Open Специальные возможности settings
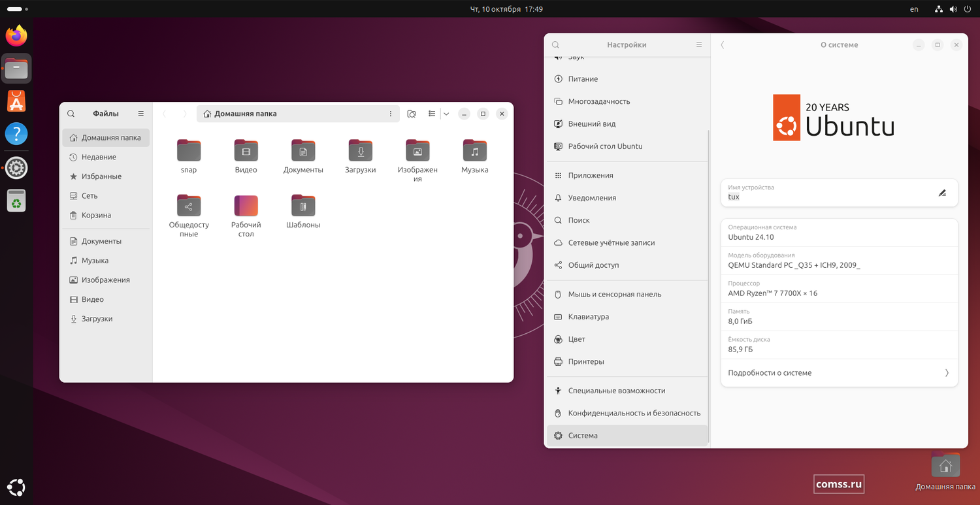 pyautogui.click(x=627, y=391)
